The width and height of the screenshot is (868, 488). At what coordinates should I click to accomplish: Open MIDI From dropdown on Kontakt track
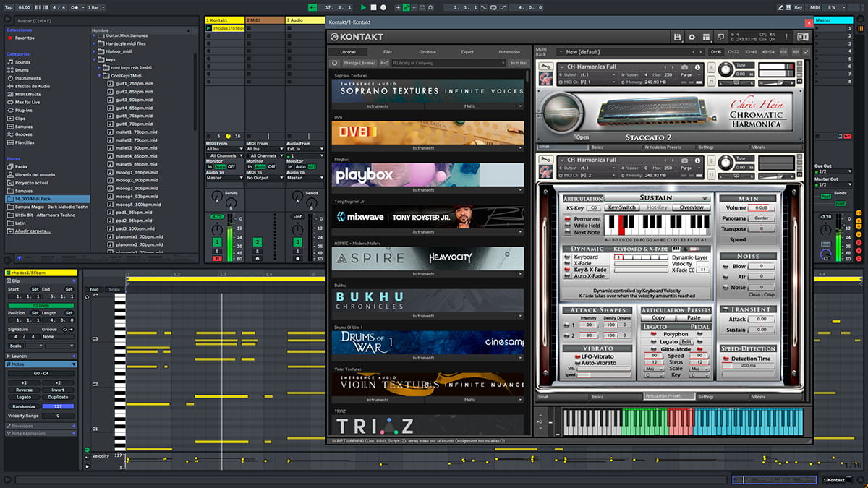[x=224, y=150]
